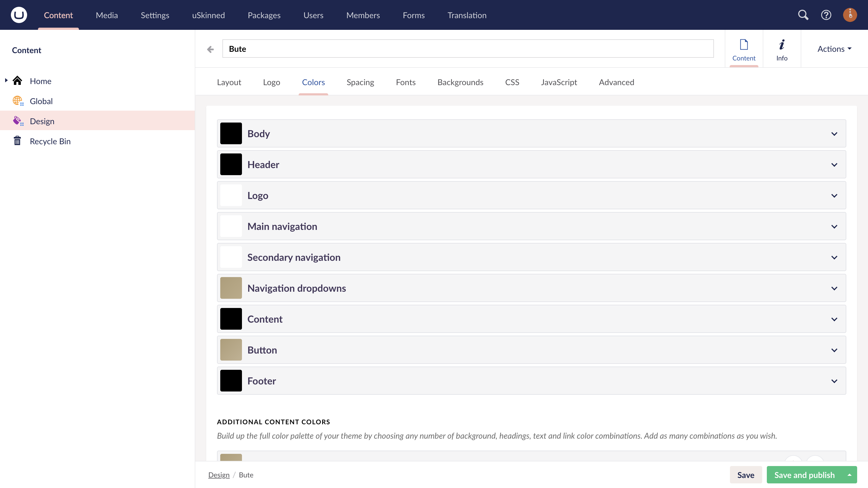Click the tan Navigation dropdowns swatch

231,288
